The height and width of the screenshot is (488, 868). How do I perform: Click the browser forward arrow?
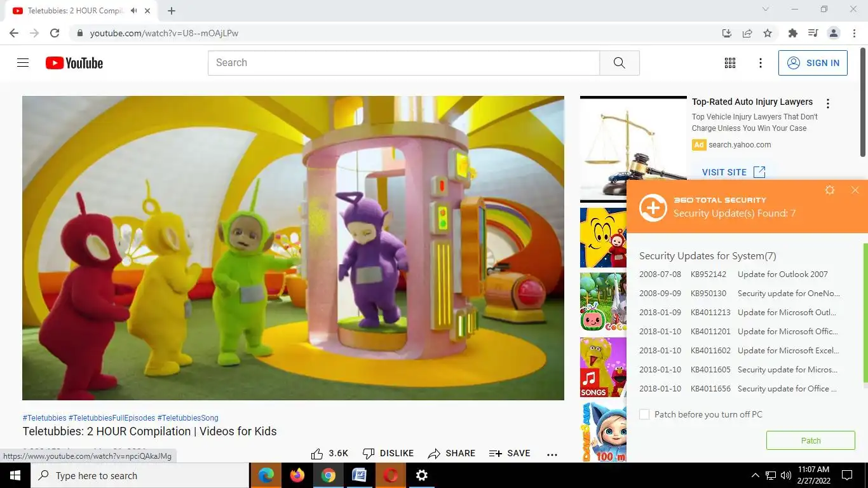[34, 33]
